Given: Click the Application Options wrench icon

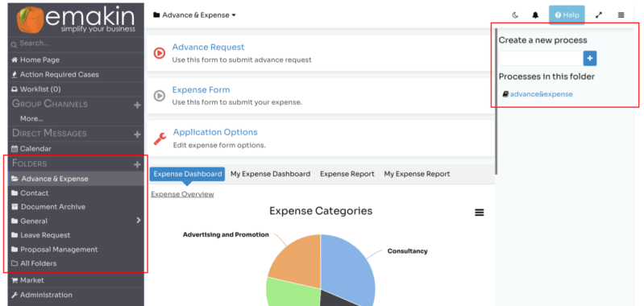Looking at the screenshot, I should click(160, 139).
